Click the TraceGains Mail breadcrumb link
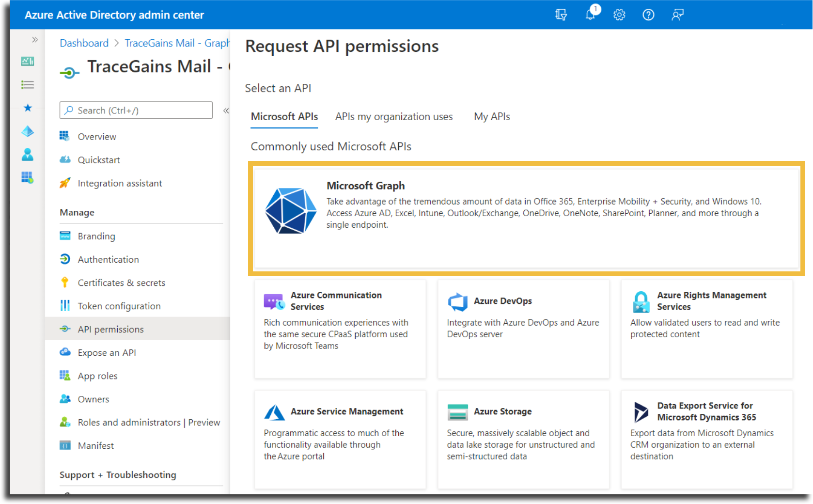Viewport: 813px width, 504px height. coord(177,43)
